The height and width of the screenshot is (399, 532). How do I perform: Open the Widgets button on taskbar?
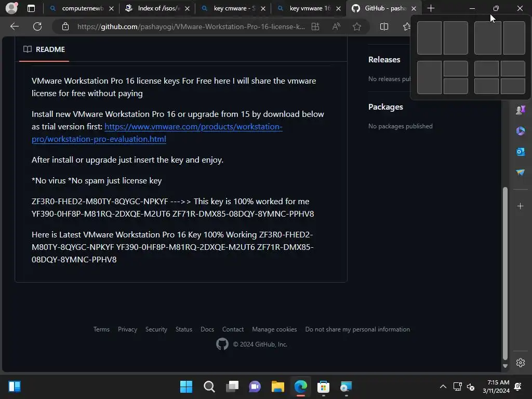coord(15,387)
